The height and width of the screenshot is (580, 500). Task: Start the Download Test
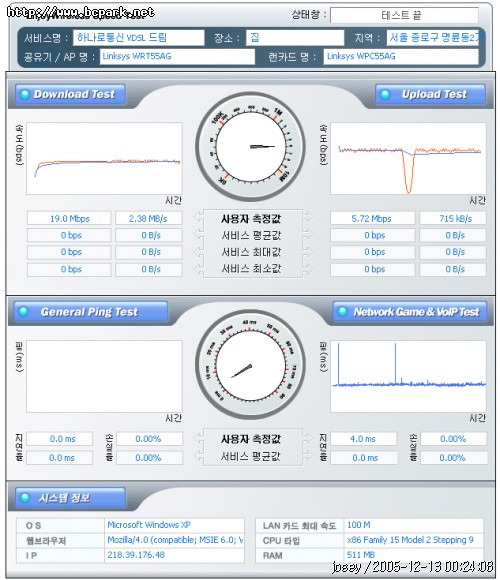click(x=70, y=94)
